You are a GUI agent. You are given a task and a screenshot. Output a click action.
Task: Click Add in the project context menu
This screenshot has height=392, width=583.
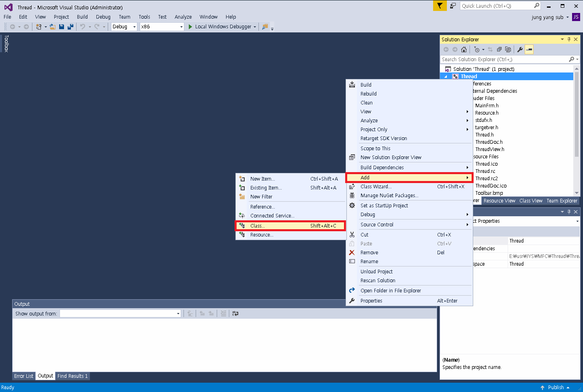point(409,178)
